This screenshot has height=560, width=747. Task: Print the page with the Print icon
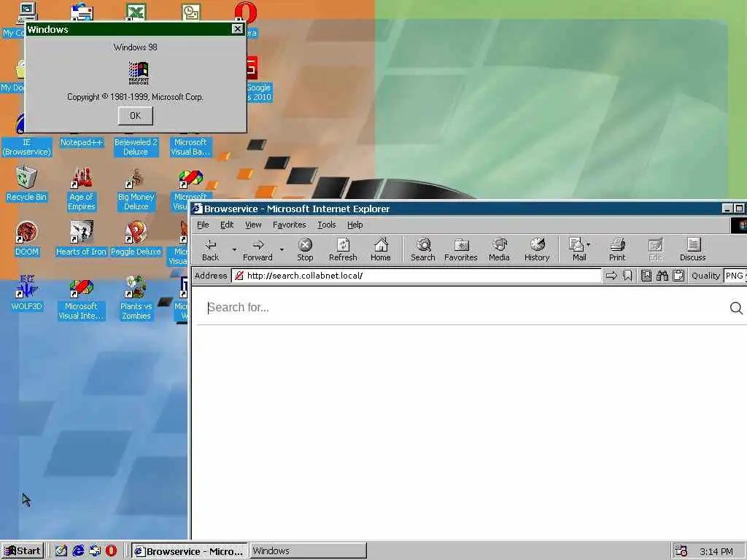617,250
